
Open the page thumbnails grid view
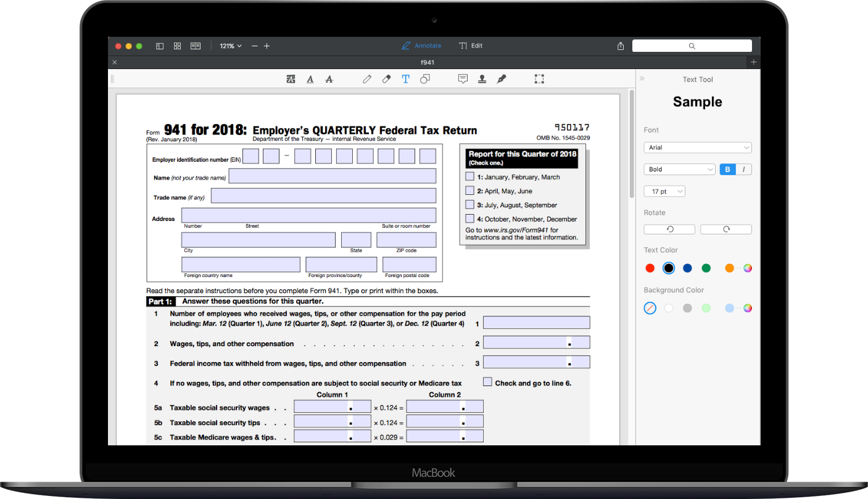(x=178, y=46)
